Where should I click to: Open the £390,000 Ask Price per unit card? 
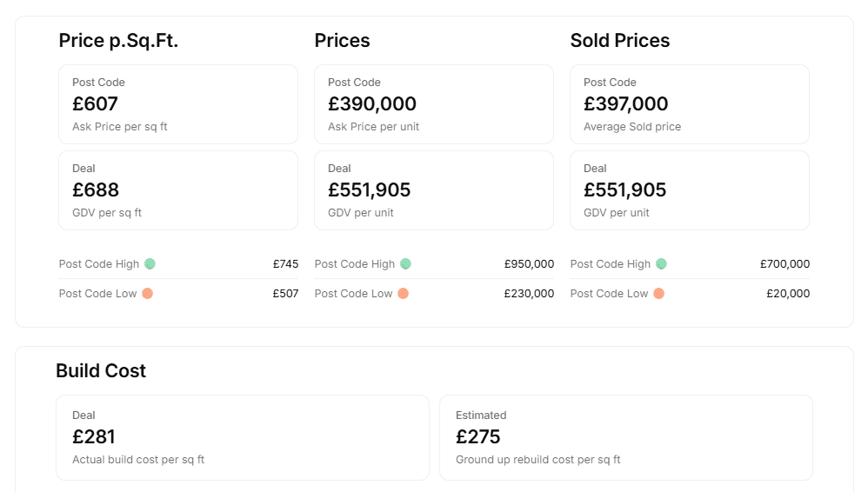[434, 104]
